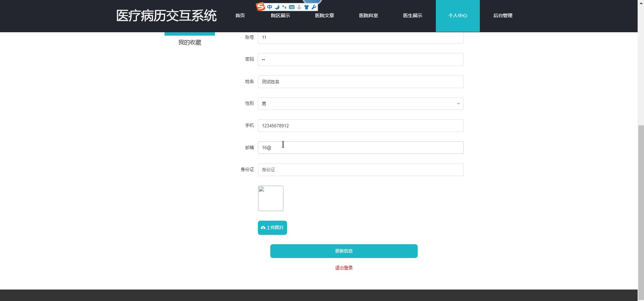The height and width of the screenshot is (301, 644).
Task: Open the skin shirt icon in IME bar
Action: 306,7
